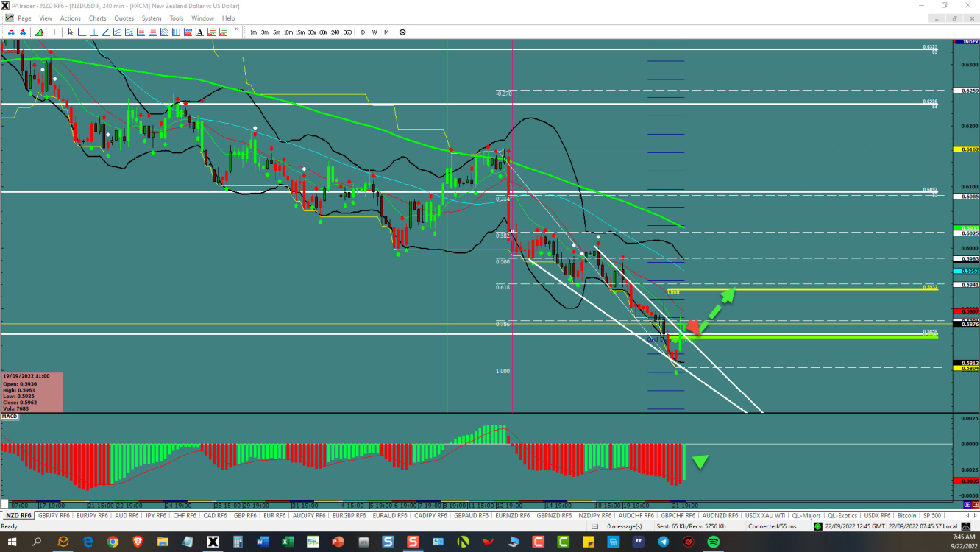Image resolution: width=980 pixels, height=552 pixels.
Task: Open the Tools menu
Action: point(177,18)
